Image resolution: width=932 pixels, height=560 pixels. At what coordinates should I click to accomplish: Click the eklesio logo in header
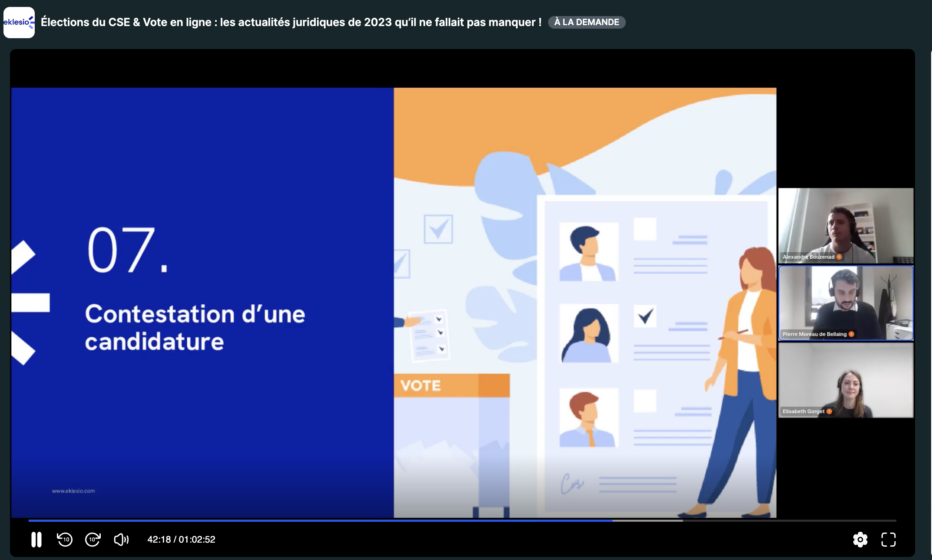coord(19,23)
